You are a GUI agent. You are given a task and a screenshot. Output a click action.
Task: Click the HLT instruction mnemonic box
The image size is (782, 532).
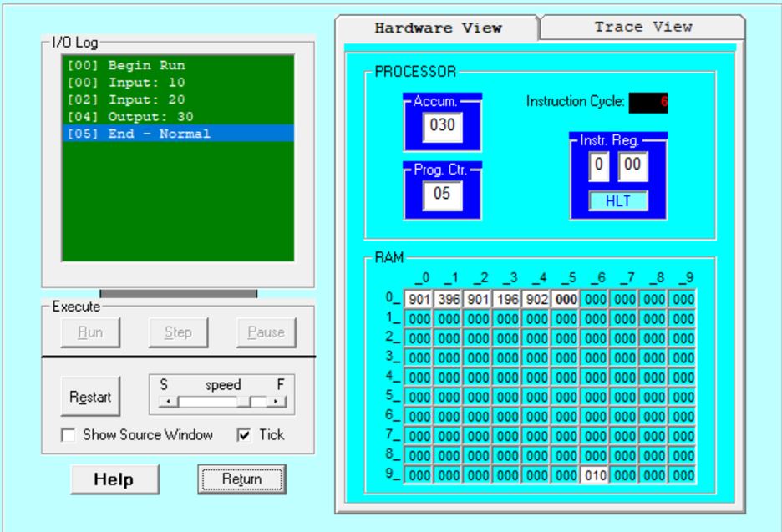pos(618,201)
